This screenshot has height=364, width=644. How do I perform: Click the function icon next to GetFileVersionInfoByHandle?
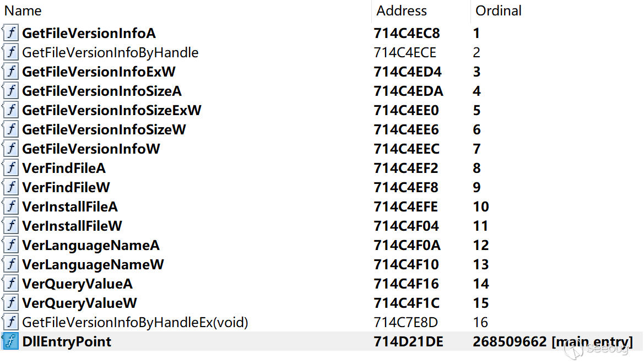click(10, 52)
